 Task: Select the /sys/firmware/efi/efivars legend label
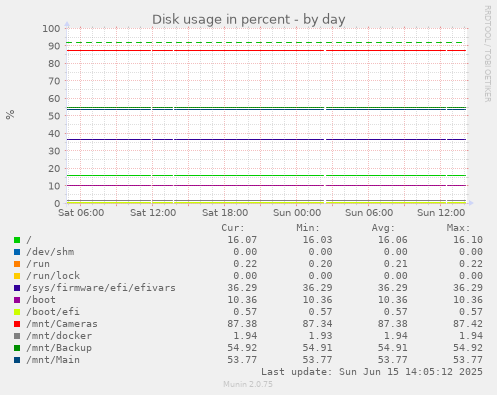(101, 288)
